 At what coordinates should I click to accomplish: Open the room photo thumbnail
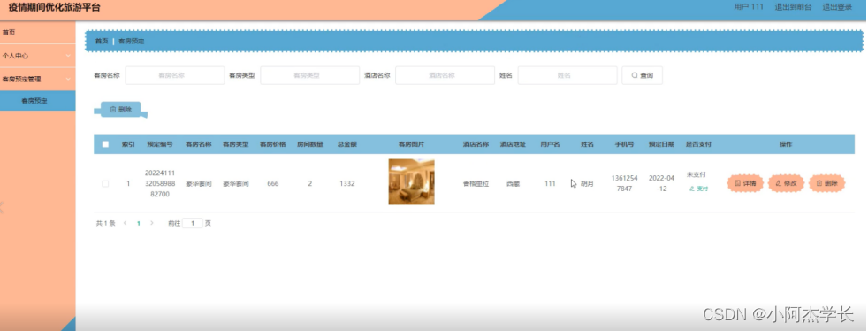[x=411, y=181]
